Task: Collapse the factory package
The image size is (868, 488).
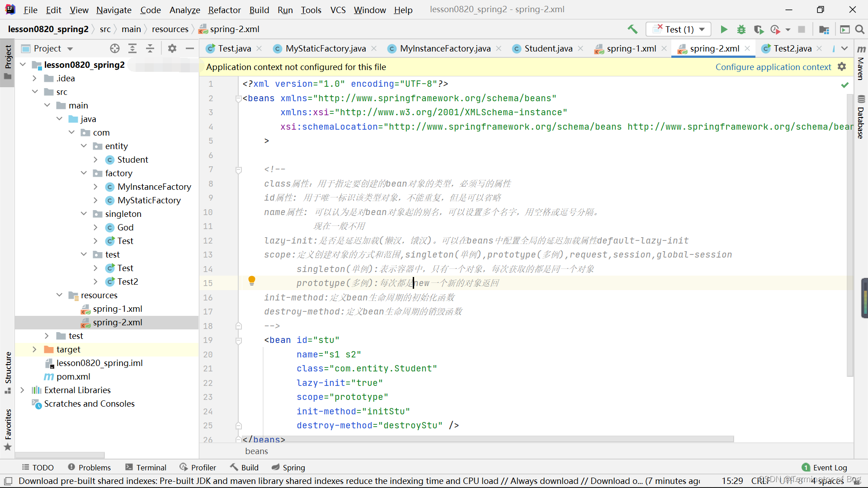Action: (x=84, y=173)
